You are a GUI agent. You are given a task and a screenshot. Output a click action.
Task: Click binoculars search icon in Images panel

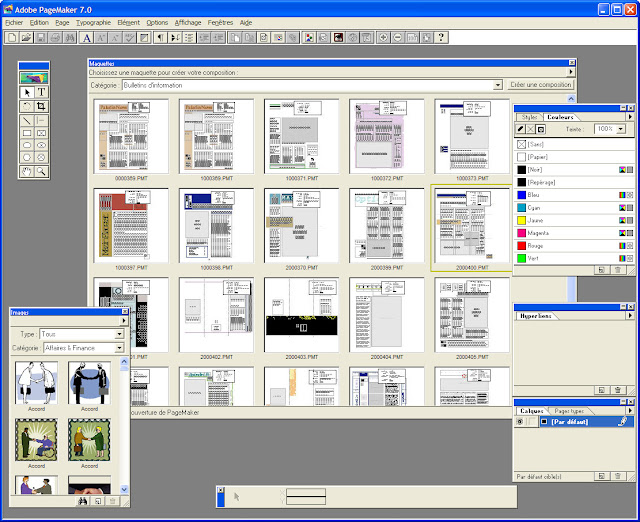click(82, 501)
